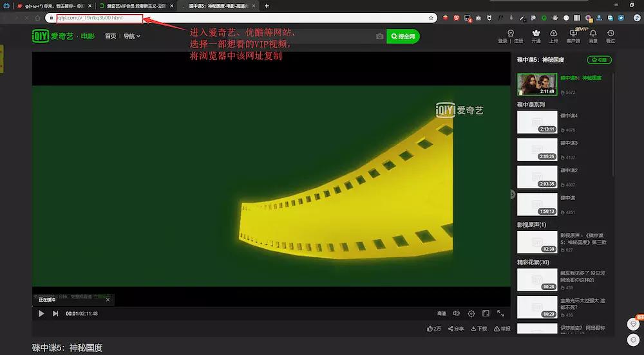
Task: Click the login avatar icon in the iQIYI header
Action: pyautogui.click(x=511, y=33)
